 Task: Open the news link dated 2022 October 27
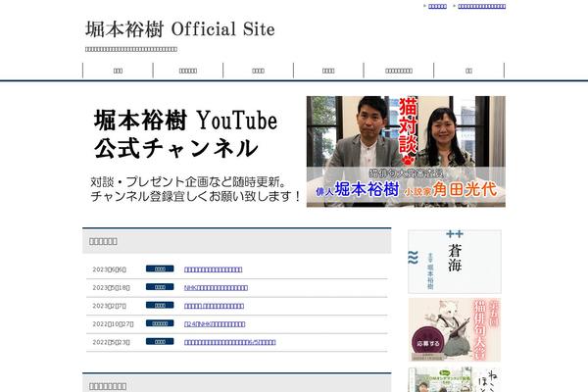coord(215,323)
